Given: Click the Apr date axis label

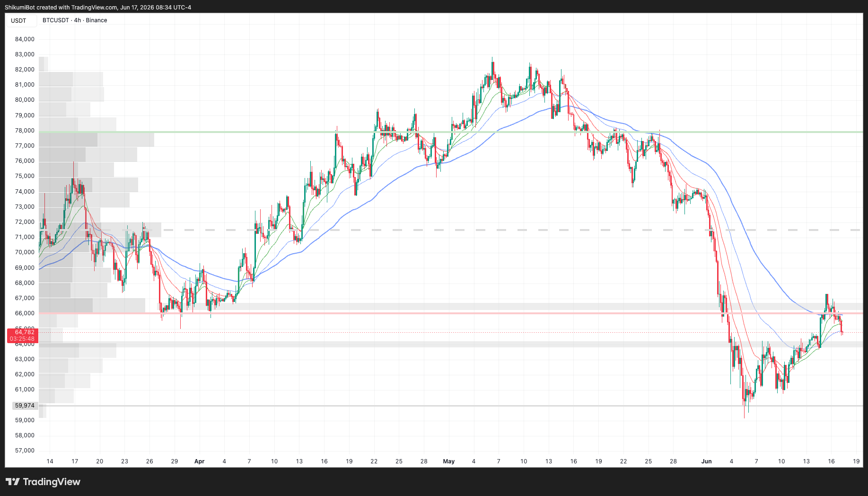Looking at the screenshot, I should (199, 461).
